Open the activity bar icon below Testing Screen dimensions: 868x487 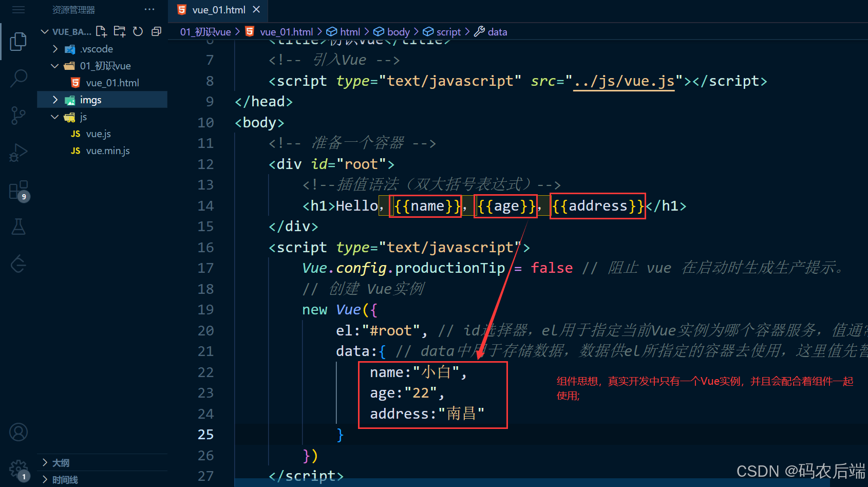18,264
